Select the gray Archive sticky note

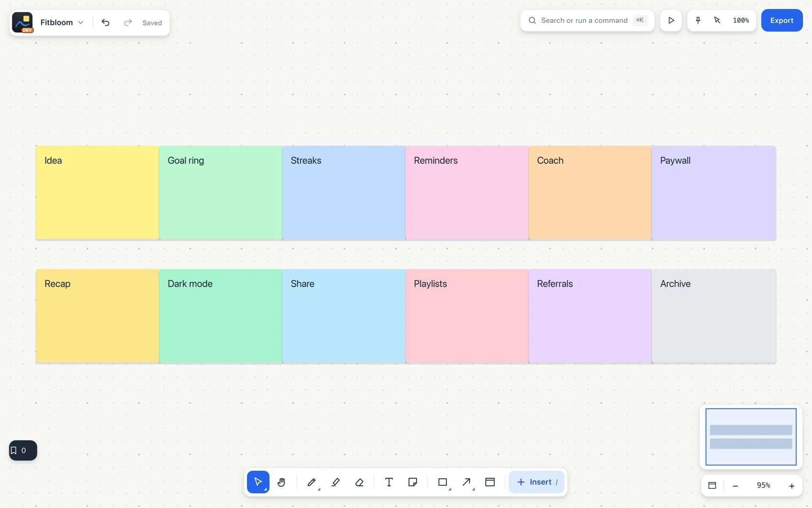pyautogui.click(x=714, y=316)
